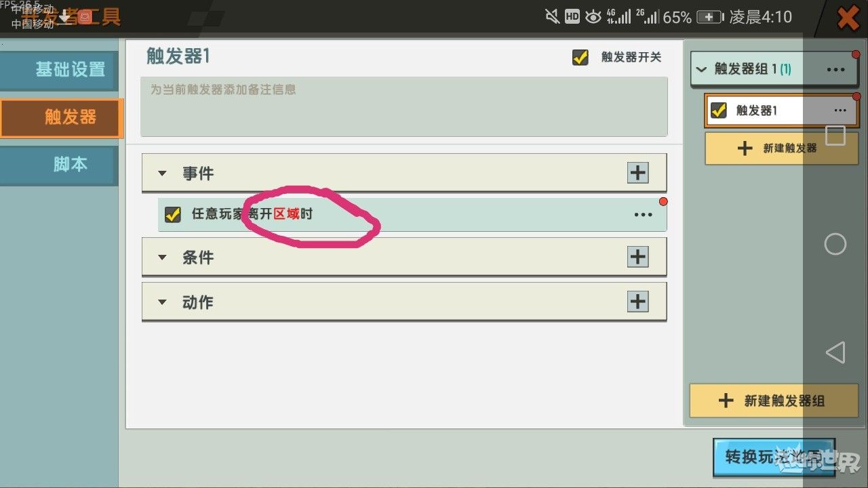
Task: Open the more options dots for the event row
Action: coord(643,215)
